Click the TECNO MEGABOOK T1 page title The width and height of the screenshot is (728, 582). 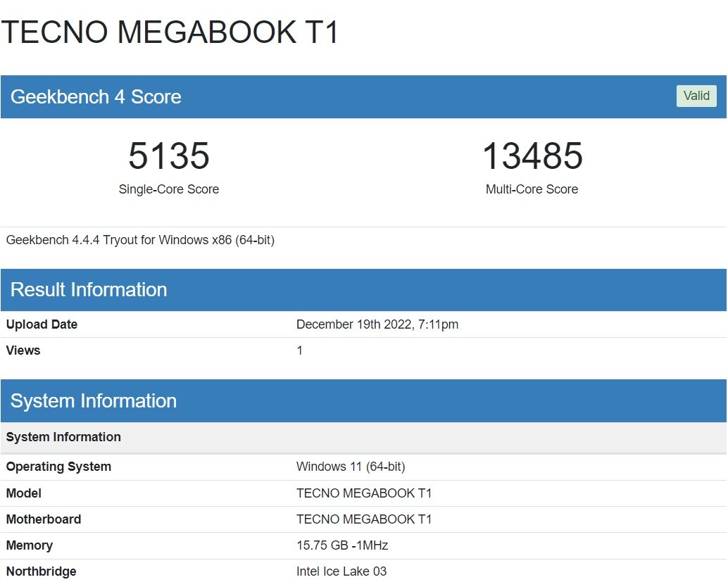pyautogui.click(x=170, y=32)
